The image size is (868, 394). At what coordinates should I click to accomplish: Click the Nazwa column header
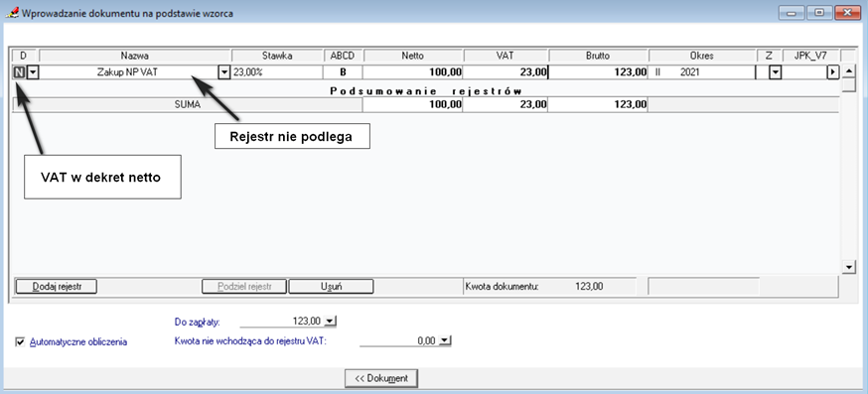point(135,56)
